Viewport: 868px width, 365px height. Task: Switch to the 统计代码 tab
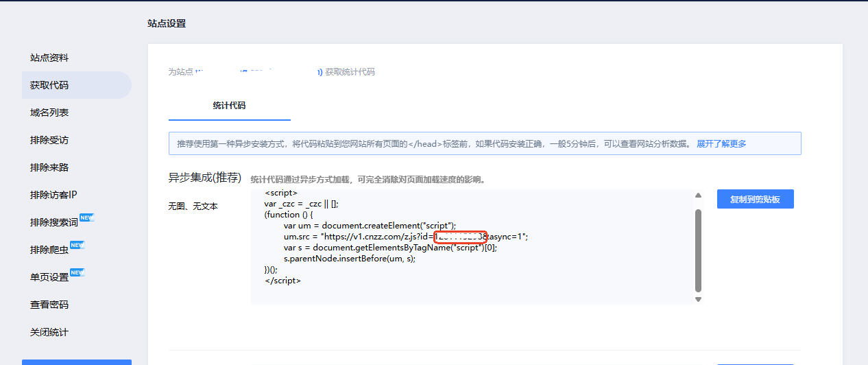click(229, 106)
